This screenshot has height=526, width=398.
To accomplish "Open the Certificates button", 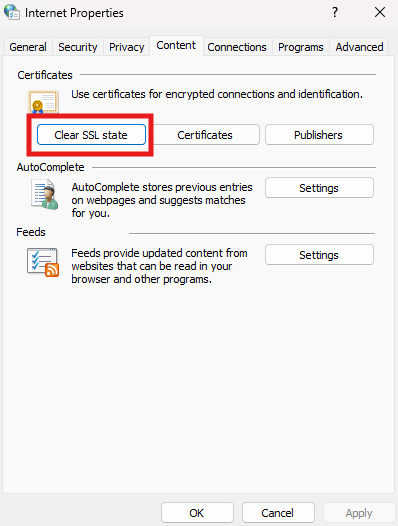I will coord(205,135).
